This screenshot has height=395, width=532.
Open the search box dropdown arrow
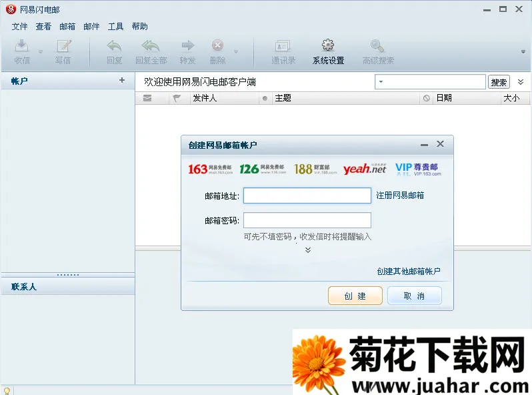[x=380, y=82]
